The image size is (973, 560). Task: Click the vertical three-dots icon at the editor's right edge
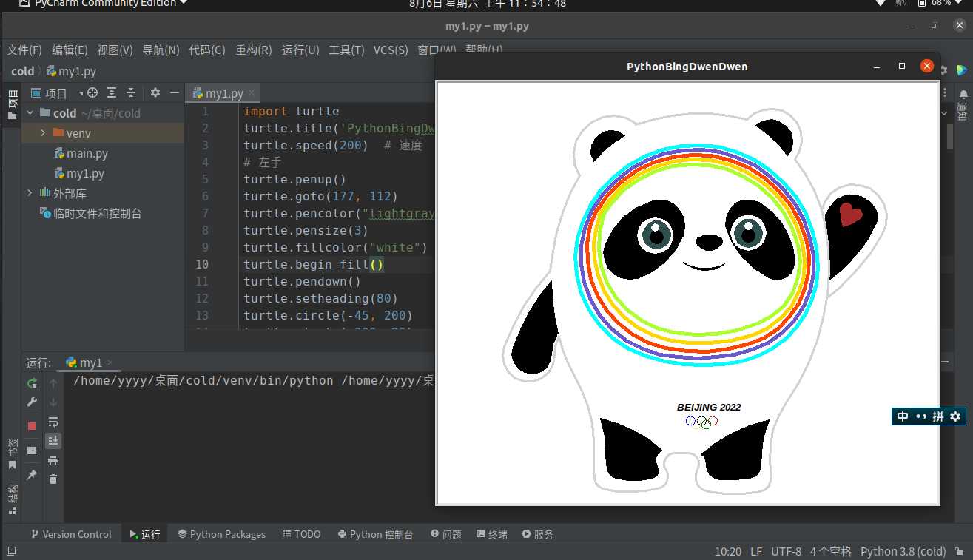click(946, 92)
